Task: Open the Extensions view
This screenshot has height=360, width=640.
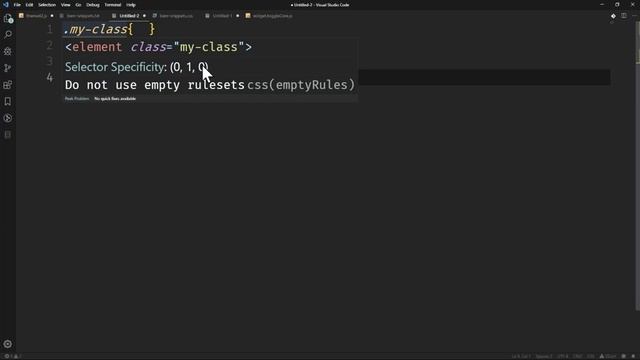Action: pos(8,85)
